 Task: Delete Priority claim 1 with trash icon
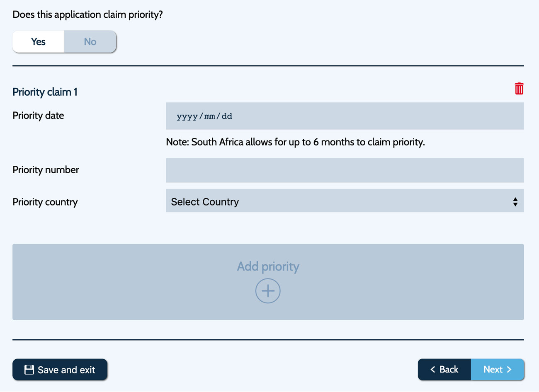519,88
